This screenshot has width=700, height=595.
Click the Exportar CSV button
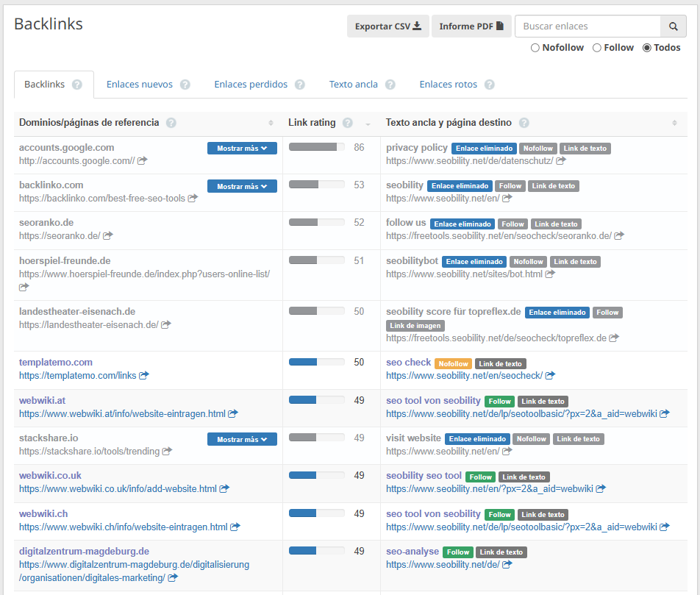[x=388, y=26]
